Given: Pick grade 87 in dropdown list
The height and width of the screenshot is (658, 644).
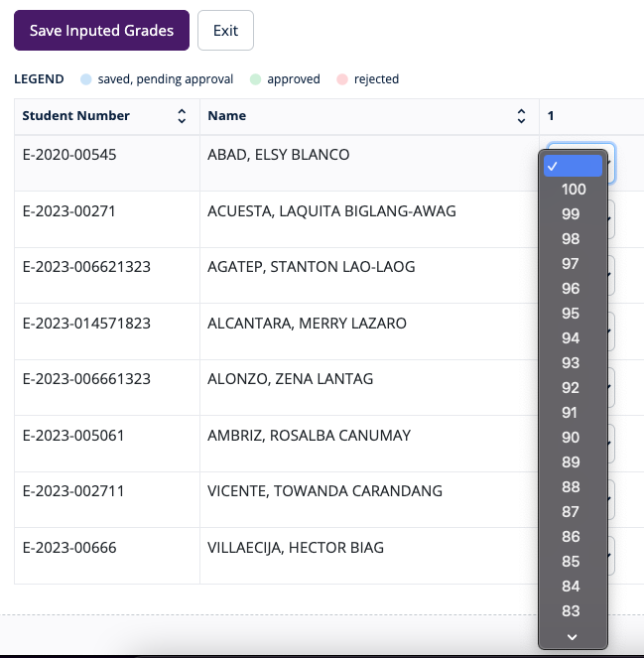Looking at the screenshot, I should point(571,512).
